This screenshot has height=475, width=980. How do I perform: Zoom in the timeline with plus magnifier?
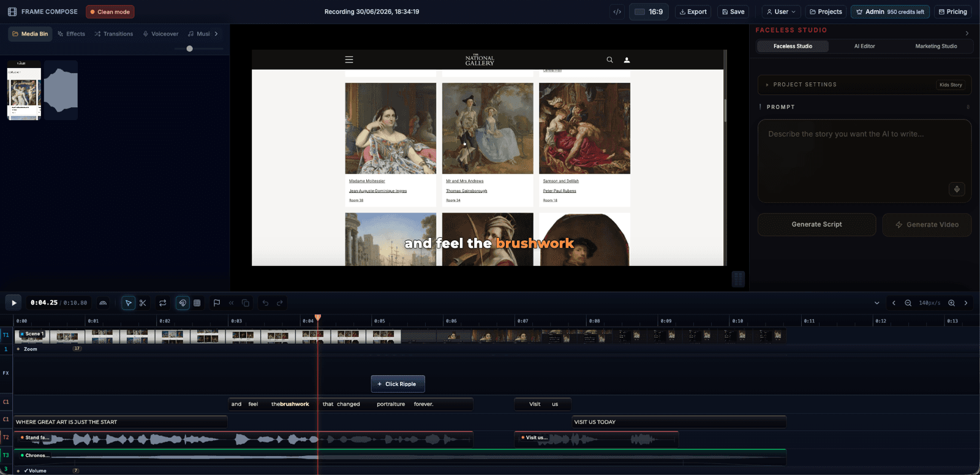point(952,303)
